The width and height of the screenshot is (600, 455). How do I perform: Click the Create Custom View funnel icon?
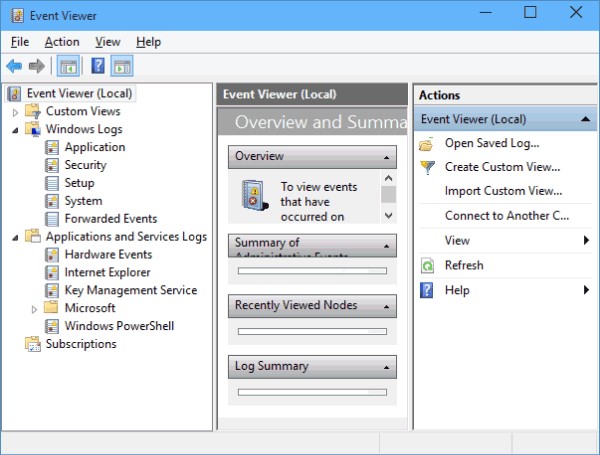(x=427, y=168)
